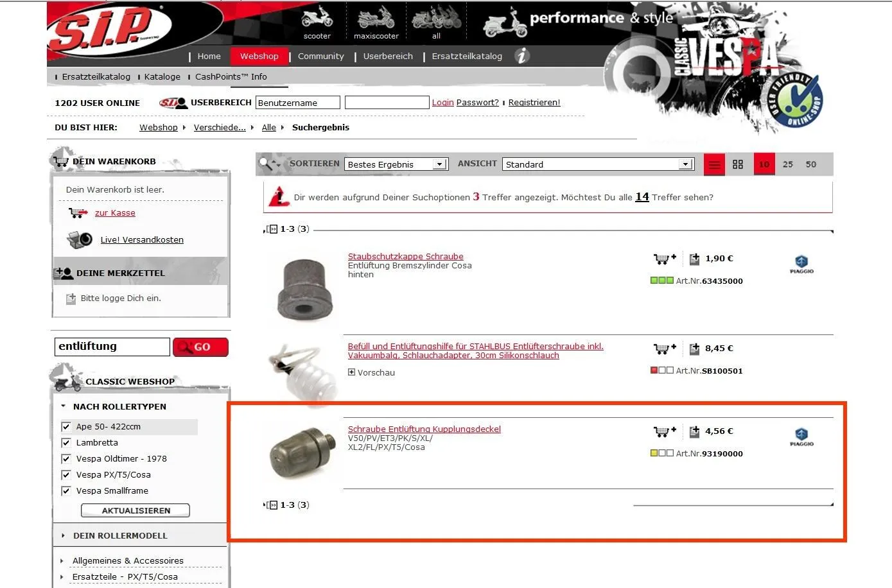Open the Ansicht Standard dropdown

click(599, 164)
